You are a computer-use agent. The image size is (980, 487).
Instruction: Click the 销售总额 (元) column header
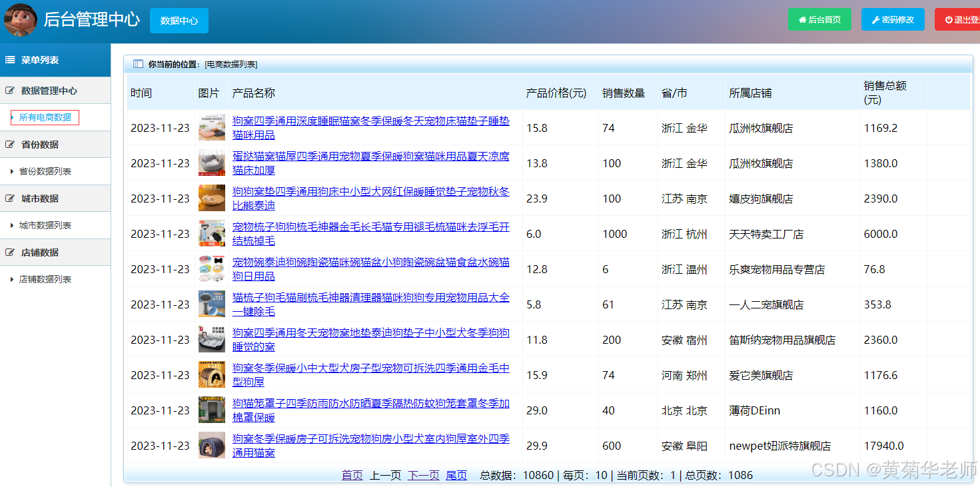click(885, 93)
